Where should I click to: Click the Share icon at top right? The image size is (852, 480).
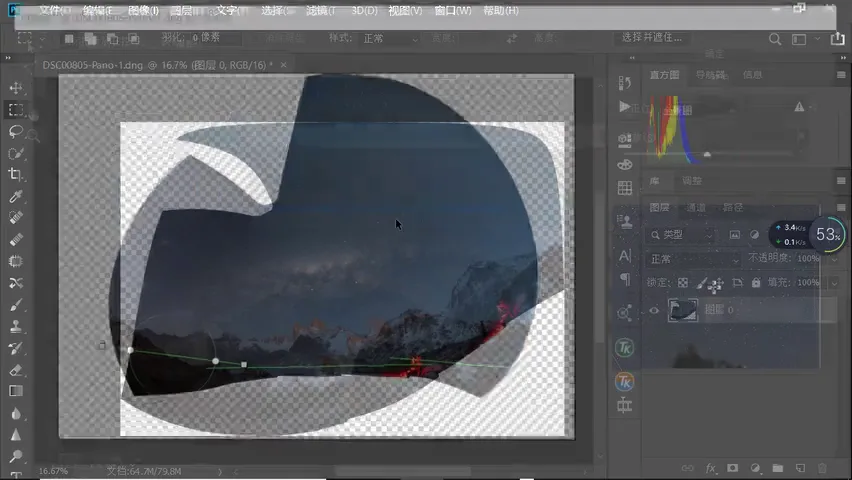click(837, 39)
